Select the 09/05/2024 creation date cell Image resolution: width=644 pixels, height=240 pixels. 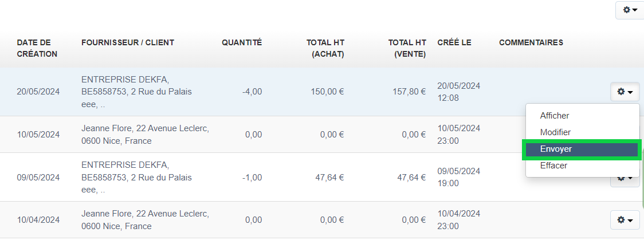click(38, 178)
